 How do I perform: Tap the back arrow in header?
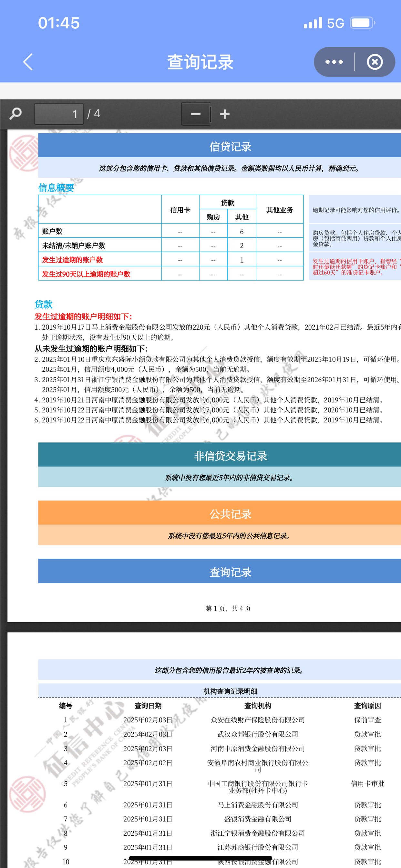click(x=28, y=62)
